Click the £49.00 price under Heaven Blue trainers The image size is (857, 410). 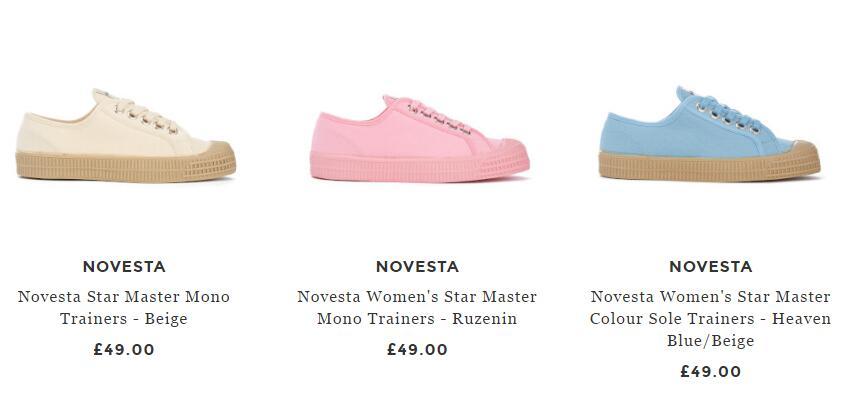click(711, 372)
